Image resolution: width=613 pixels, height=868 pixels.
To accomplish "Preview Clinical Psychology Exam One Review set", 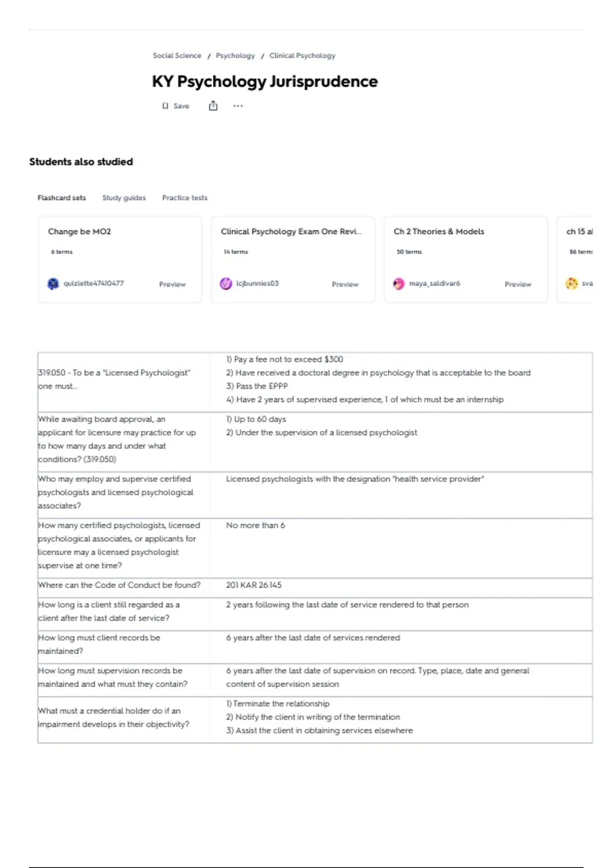I will (345, 284).
